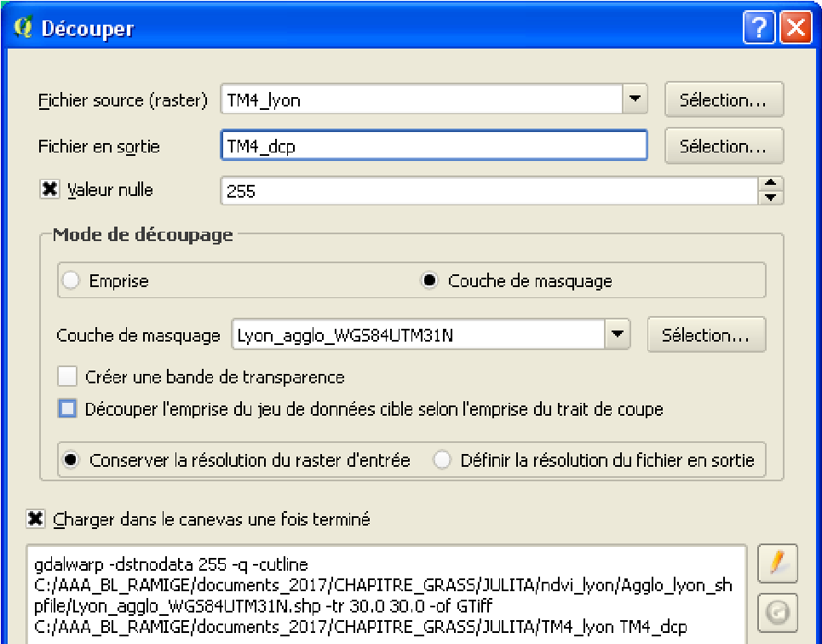Screen dimensions: 822x644
Task: Click the Mode de découpage group title
Action: coord(142,234)
